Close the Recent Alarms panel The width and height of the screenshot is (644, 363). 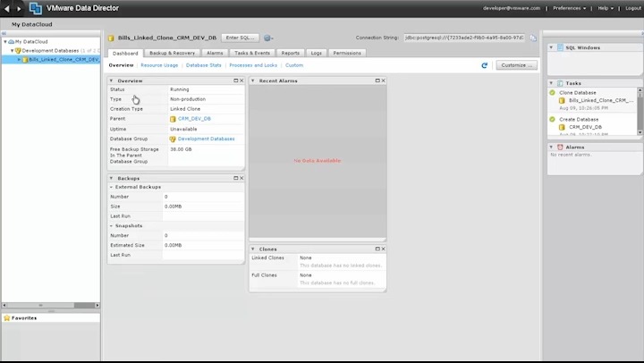click(x=383, y=80)
